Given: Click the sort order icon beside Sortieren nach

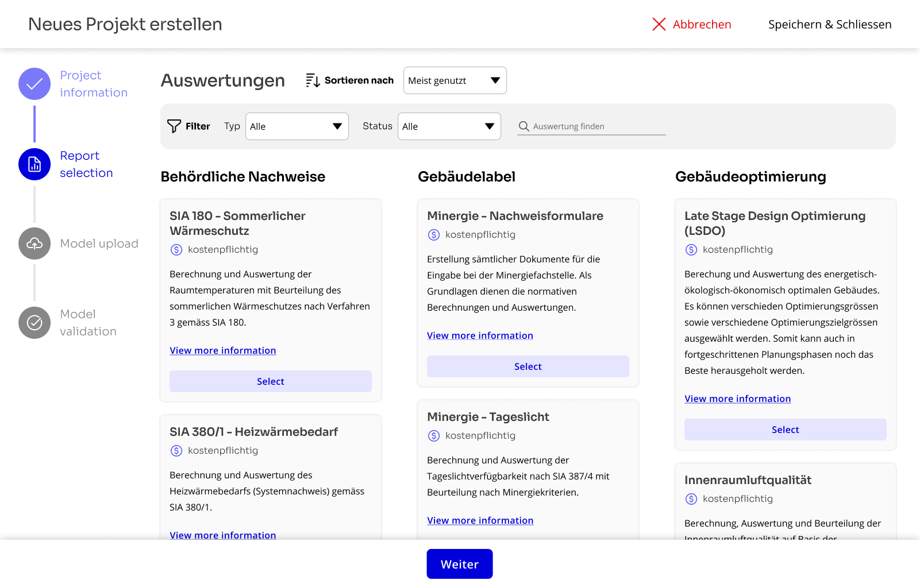Looking at the screenshot, I should pyautogui.click(x=313, y=80).
